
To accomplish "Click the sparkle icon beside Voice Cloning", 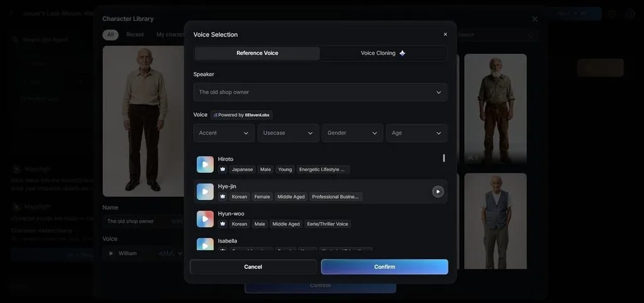I will 402,53.
